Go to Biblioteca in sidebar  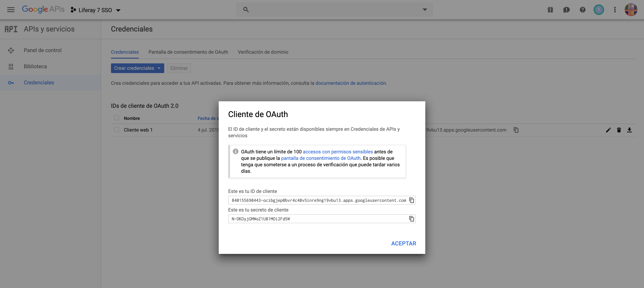35,66
